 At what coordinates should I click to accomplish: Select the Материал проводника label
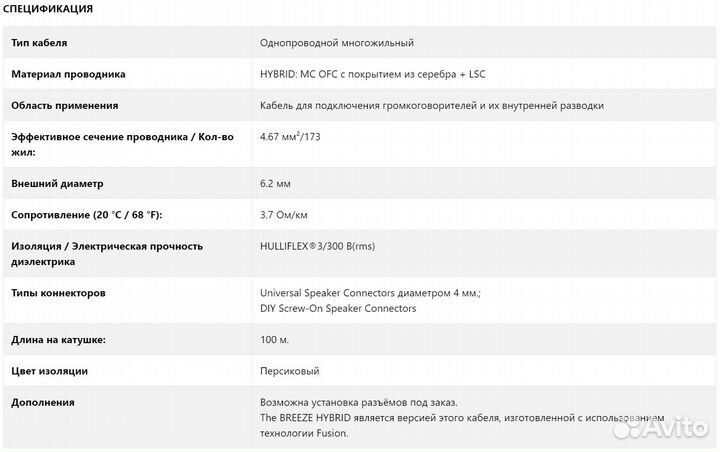coord(68,74)
